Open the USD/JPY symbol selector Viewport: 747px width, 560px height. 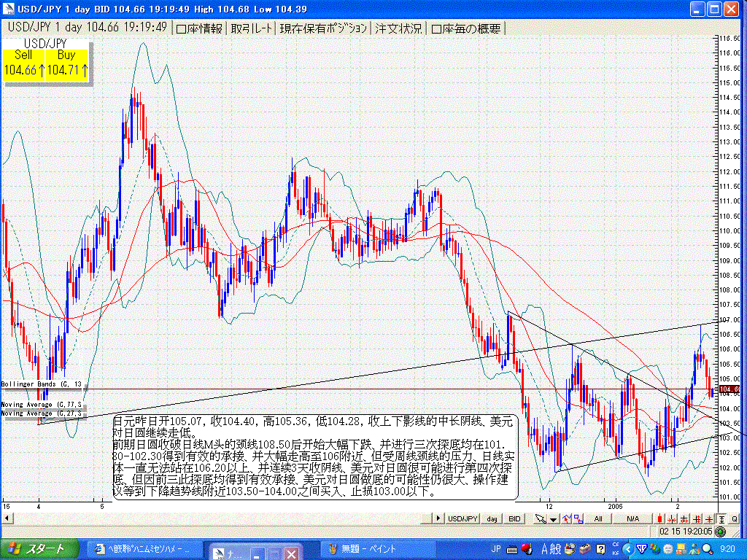click(x=462, y=518)
